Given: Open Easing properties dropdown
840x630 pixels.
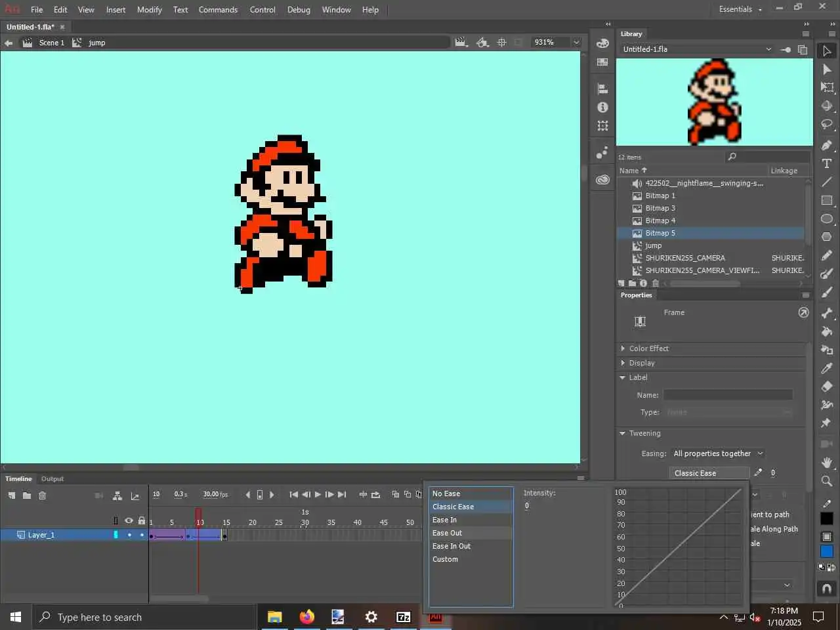Looking at the screenshot, I should [718, 453].
